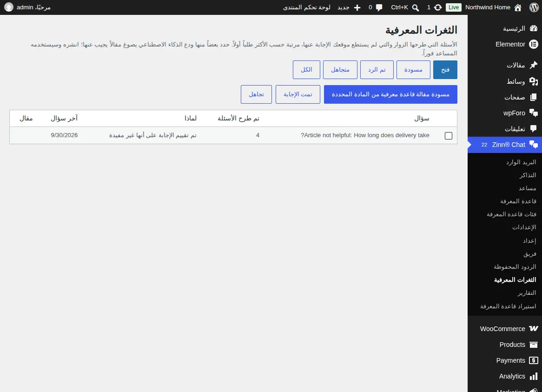Select the delivery question row checkbox
Viewport: 542px width, 392px height.
(x=448, y=136)
